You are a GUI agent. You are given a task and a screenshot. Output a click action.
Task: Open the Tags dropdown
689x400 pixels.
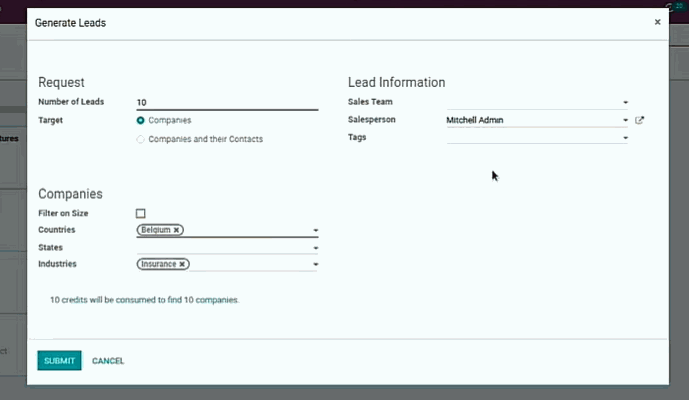coord(625,139)
